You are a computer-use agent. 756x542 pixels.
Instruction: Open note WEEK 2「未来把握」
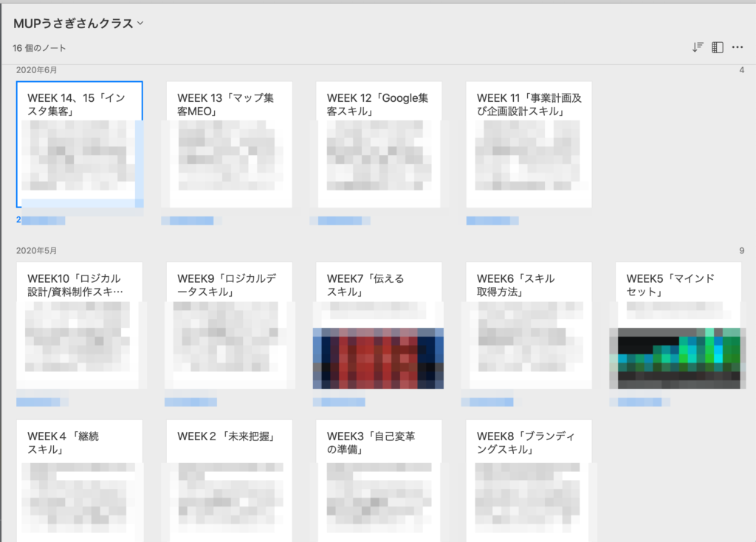(x=229, y=481)
